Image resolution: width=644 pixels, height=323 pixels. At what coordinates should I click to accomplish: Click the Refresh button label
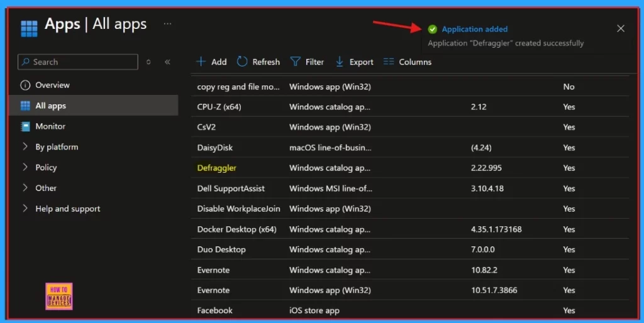tap(266, 62)
